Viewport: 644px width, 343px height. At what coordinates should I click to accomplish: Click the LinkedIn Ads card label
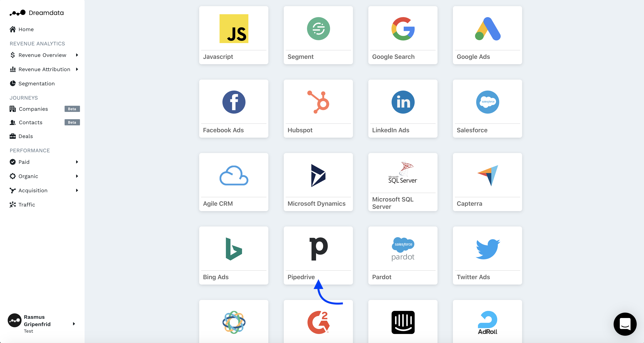(x=390, y=130)
